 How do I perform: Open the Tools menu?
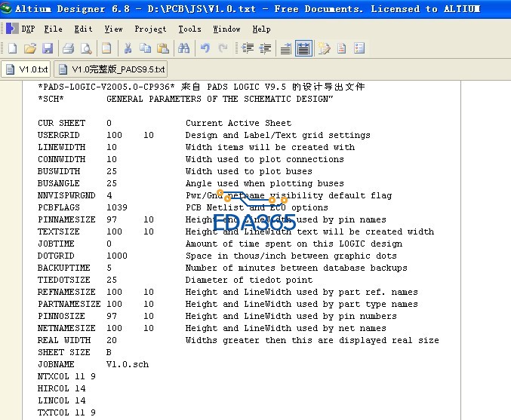point(189,29)
